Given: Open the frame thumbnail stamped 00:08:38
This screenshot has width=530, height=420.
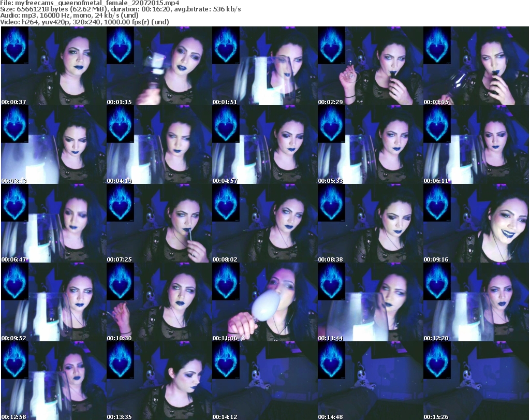Looking at the screenshot, I should pos(370,224).
